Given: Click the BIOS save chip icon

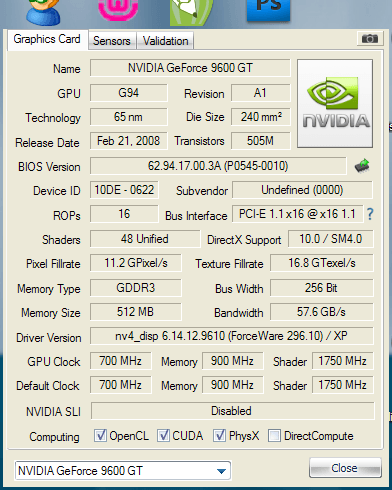Looking at the screenshot, I should [x=362, y=166].
